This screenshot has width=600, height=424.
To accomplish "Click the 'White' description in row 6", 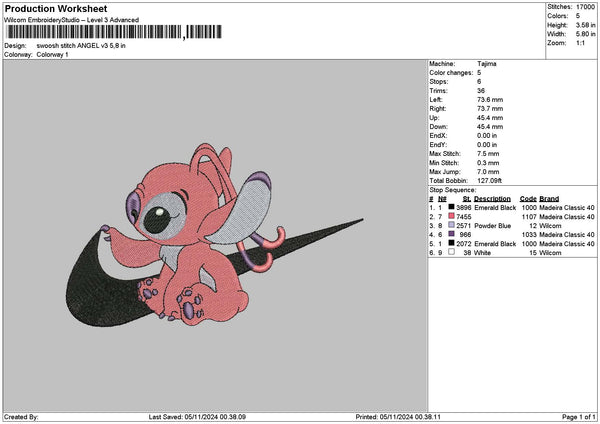I will (x=482, y=253).
